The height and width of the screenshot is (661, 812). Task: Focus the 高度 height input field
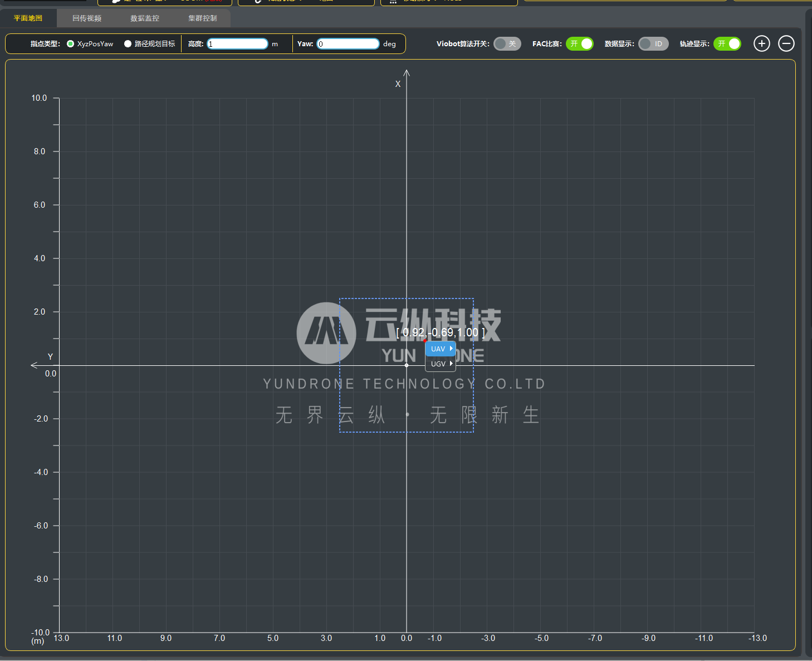click(238, 44)
